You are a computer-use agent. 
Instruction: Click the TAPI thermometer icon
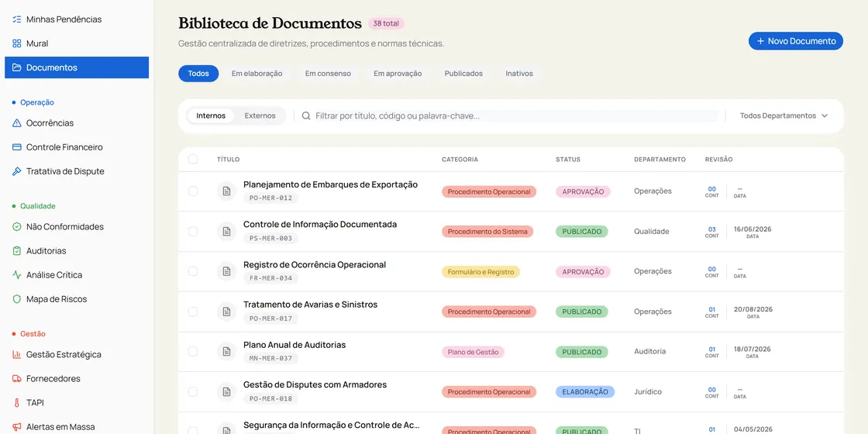coord(16,403)
